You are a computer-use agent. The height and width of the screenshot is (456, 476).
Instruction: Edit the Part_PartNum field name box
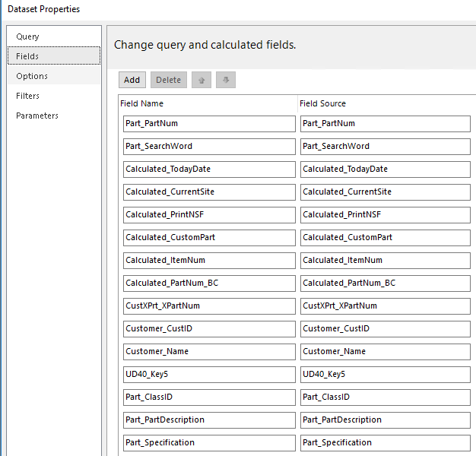click(209, 124)
